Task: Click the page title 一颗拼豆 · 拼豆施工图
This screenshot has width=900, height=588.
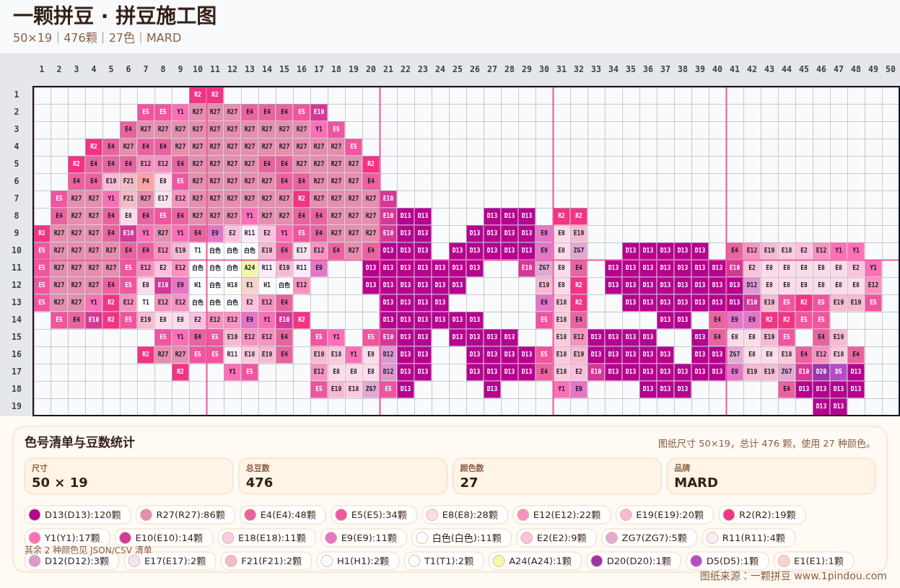Action: pos(115,16)
